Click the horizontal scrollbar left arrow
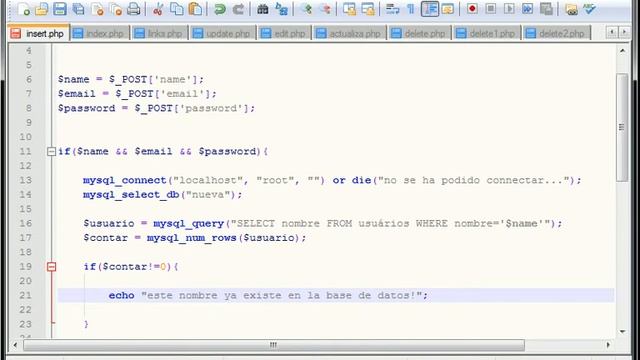The width and height of the screenshot is (640, 360). coord(15,345)
